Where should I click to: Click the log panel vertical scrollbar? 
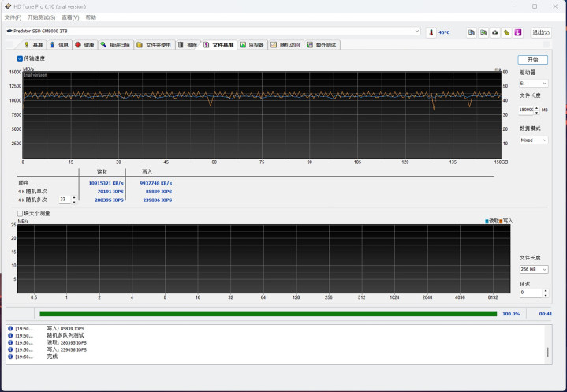click(x=547, y=343)
